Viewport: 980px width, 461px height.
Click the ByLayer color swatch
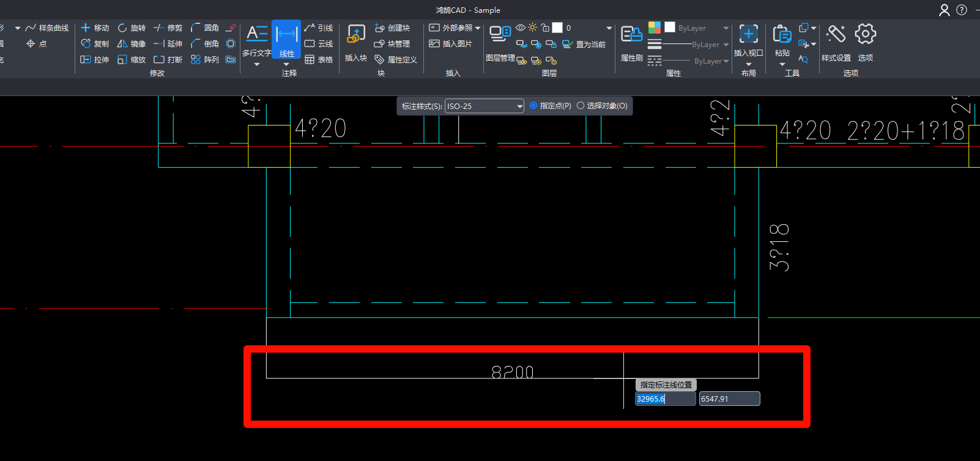670,28
